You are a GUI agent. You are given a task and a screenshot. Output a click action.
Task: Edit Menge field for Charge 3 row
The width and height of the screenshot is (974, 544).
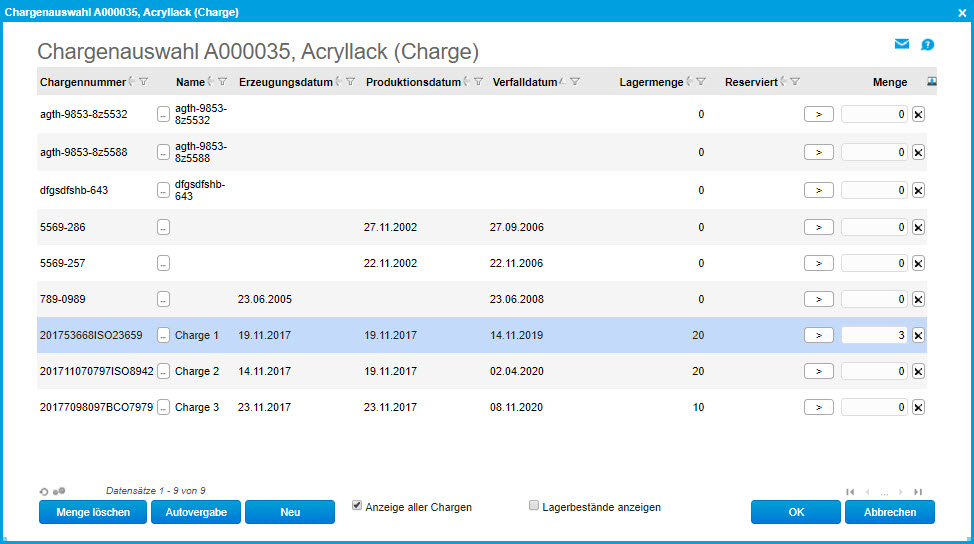[874, 407]
